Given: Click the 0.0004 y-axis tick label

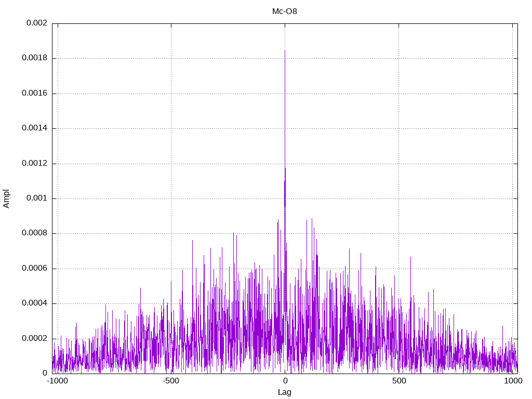Looking at the screenshot, I should point(35,303).
